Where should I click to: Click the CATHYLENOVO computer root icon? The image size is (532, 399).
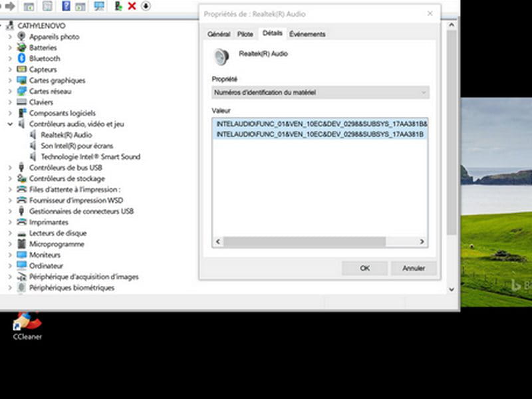pos(10,25)
